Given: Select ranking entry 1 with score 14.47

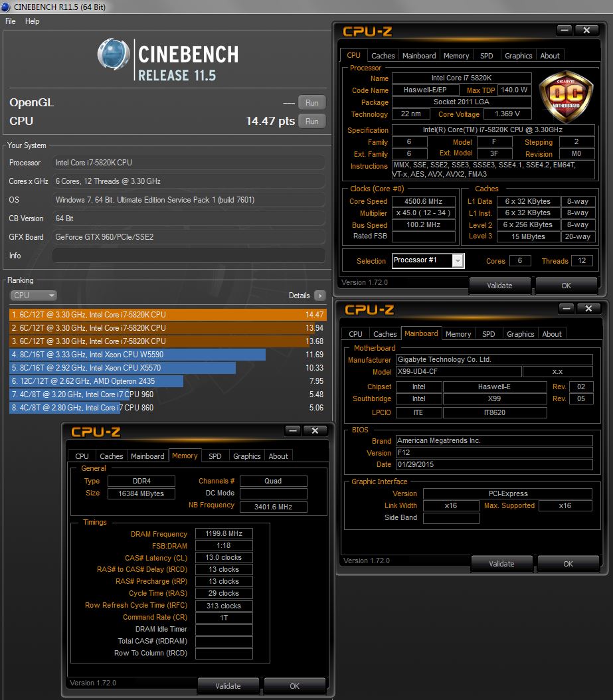Looking at the screenshot, I should tap(168, 315).
